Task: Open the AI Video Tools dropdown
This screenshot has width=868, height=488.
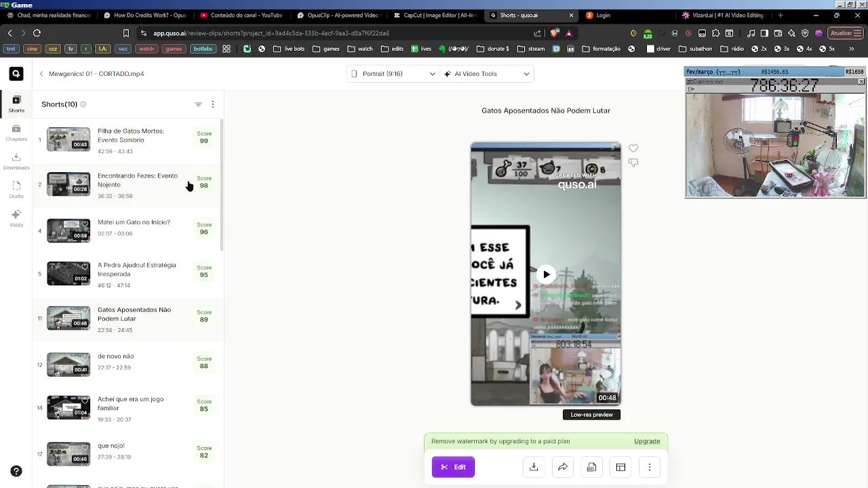Action: point(487,74)
